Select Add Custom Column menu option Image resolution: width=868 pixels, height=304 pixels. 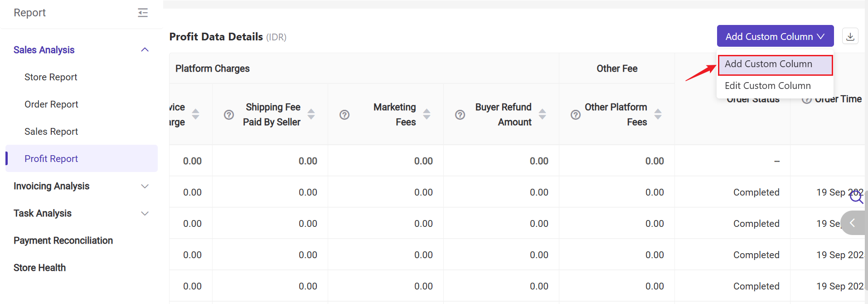click(768, 64)
